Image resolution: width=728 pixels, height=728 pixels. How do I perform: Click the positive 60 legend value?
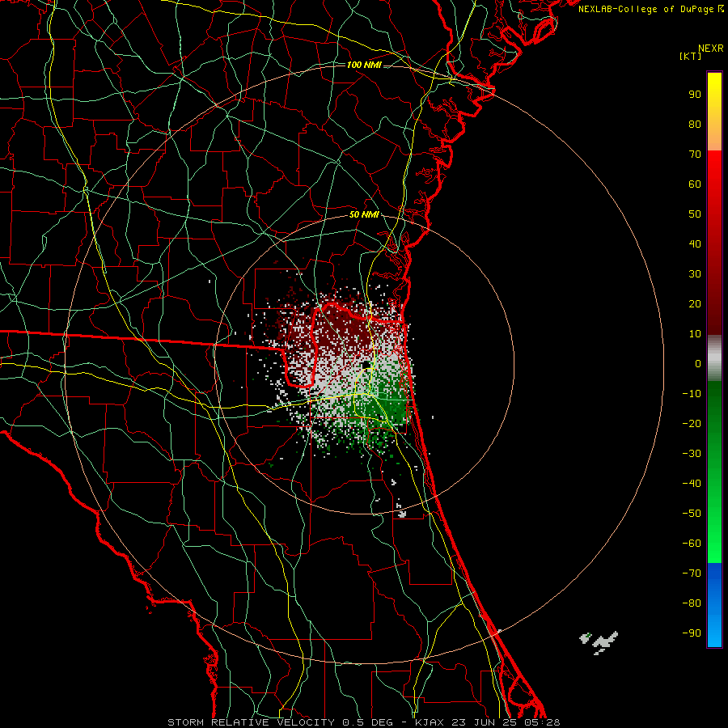click(695, 184)
